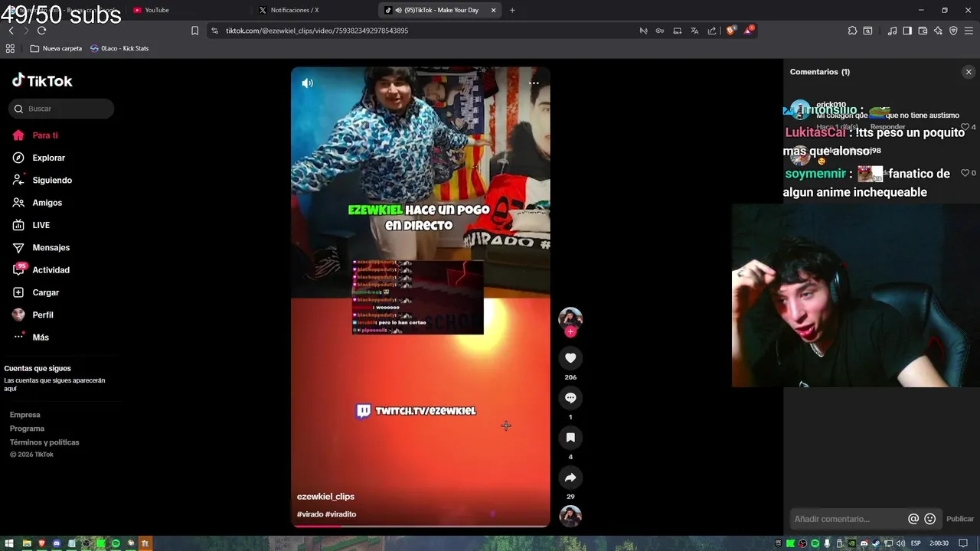Expand Empresa footer section
This screenshot has width=980, height=551.
pos(24,415)
